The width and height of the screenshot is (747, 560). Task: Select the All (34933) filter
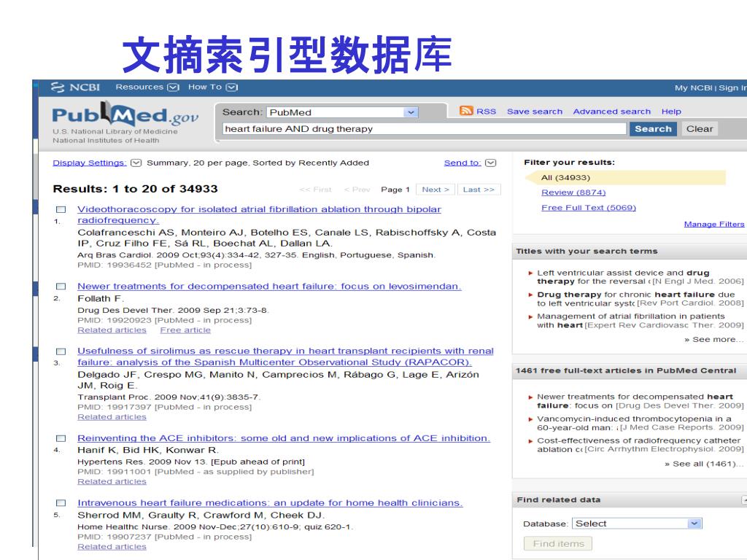[565, 178]
